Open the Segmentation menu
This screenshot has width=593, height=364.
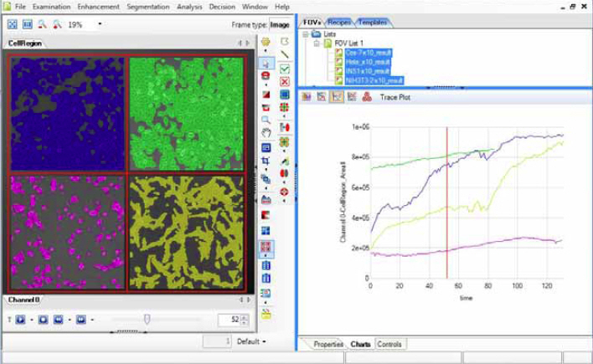[147, 7]
